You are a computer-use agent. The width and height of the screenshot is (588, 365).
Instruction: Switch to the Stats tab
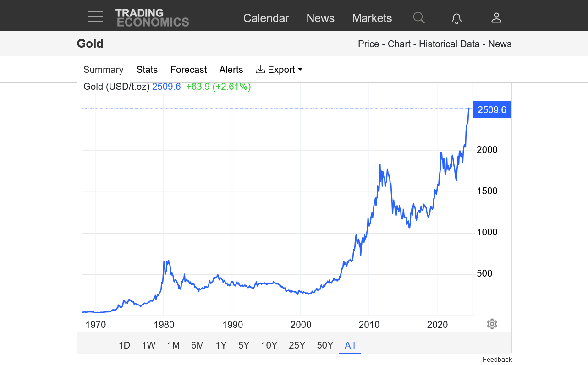[147, 70]
